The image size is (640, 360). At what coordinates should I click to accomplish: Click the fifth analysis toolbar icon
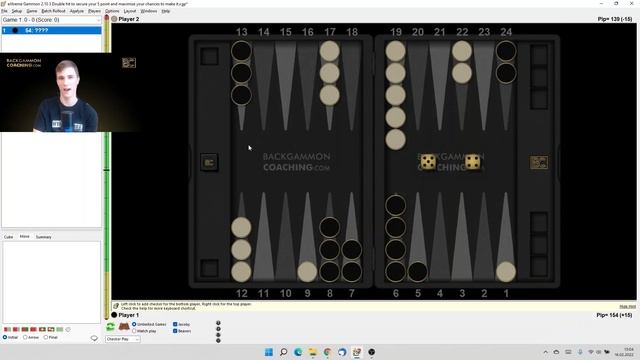pyautogui.click(x=42, y=329)
